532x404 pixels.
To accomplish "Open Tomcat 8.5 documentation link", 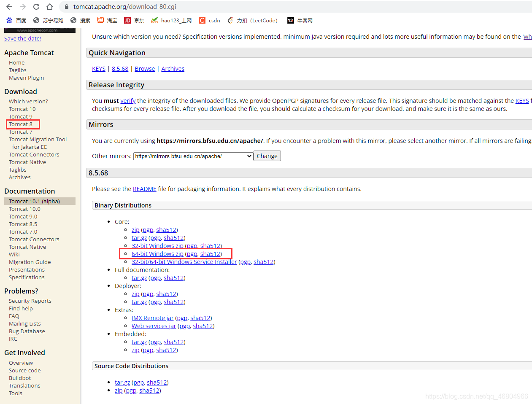I will pos(23,224).
